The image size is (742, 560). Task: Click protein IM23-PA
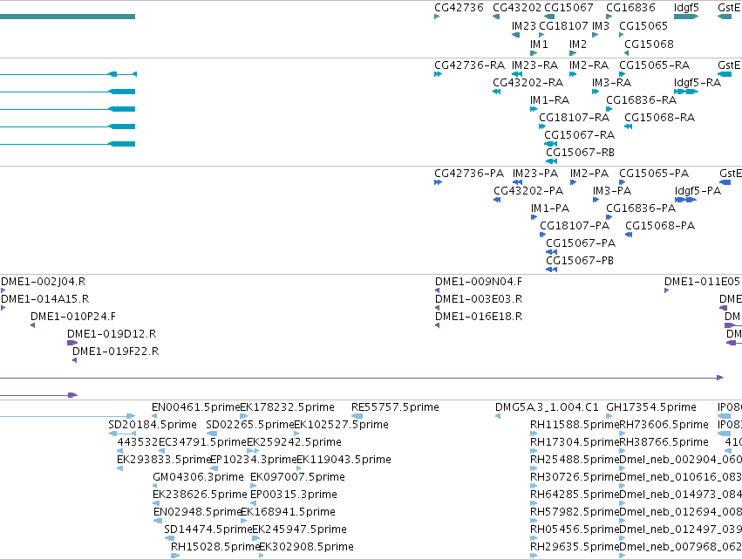pyautogui.click(x=535, y=174)
